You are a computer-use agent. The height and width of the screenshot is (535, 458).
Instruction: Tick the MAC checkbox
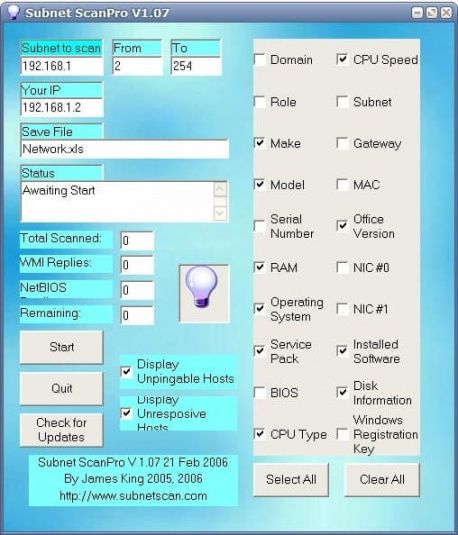click(342, 185)
